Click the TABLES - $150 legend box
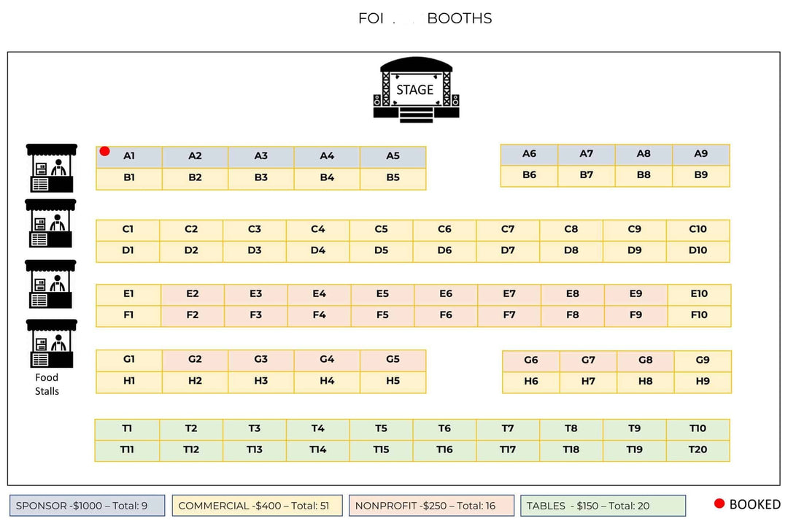The image size is (788, 532). tap(603, 505)
